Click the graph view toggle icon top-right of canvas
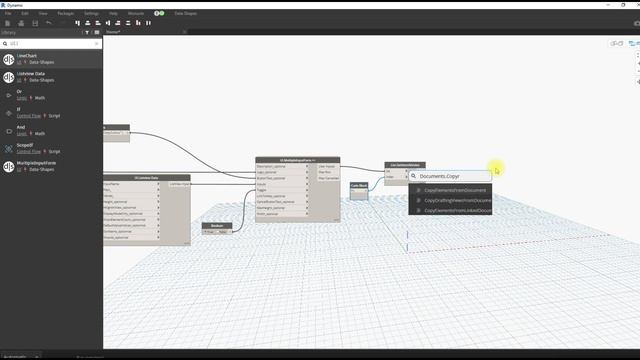Viewport: 640px width, 360px height. pos(634,43)
